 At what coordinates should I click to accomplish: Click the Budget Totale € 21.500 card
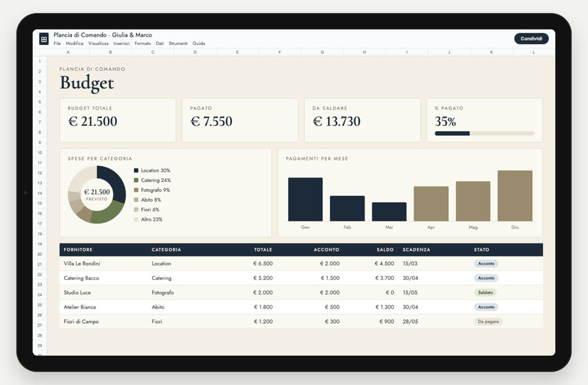(118, 120)
